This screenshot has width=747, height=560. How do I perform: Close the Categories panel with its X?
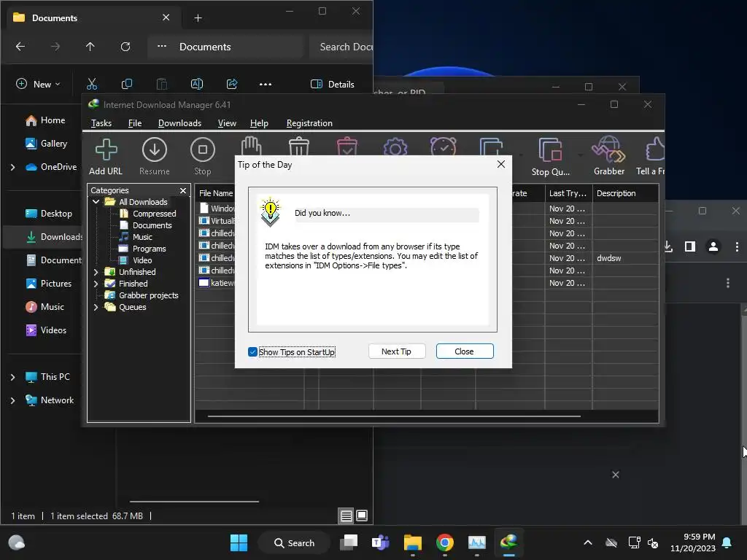click(183, 190)
